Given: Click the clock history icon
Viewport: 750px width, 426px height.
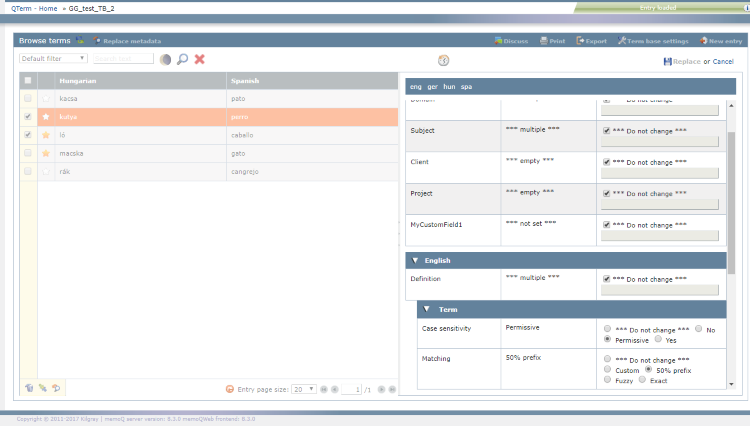Looking at the screenshot, I should [444, 61].
